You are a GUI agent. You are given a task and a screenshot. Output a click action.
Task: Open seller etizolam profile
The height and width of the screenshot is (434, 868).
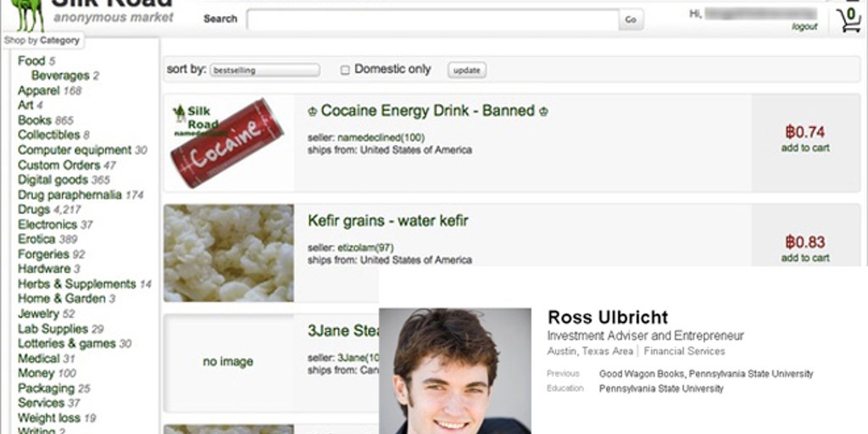pyautogui.click(x=366, y=248)
